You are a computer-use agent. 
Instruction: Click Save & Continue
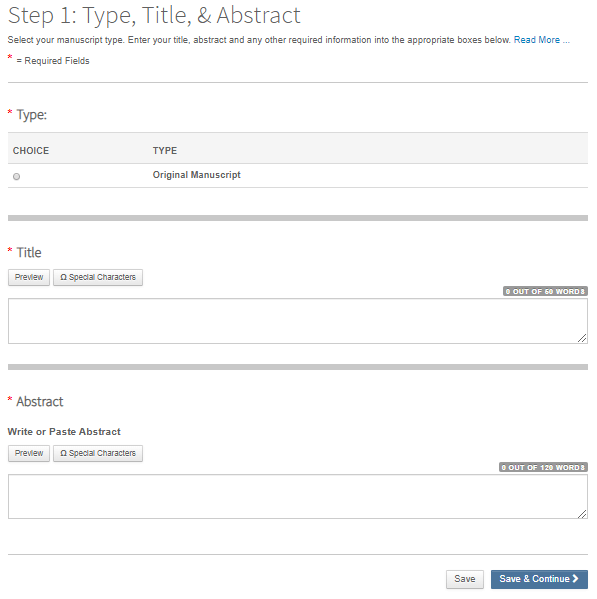539,579
